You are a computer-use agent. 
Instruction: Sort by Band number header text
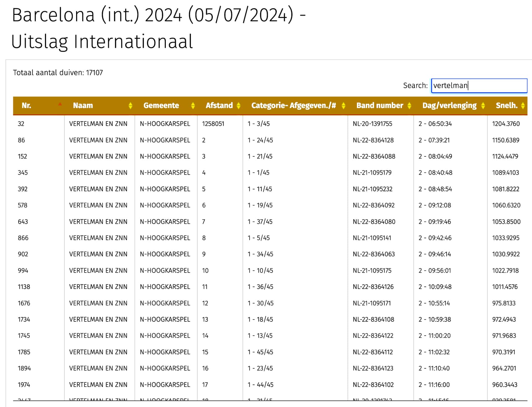[380, 106]
